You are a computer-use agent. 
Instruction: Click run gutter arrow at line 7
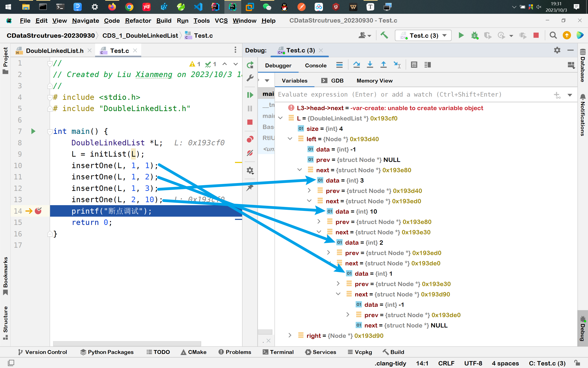(x=33, y=131)
